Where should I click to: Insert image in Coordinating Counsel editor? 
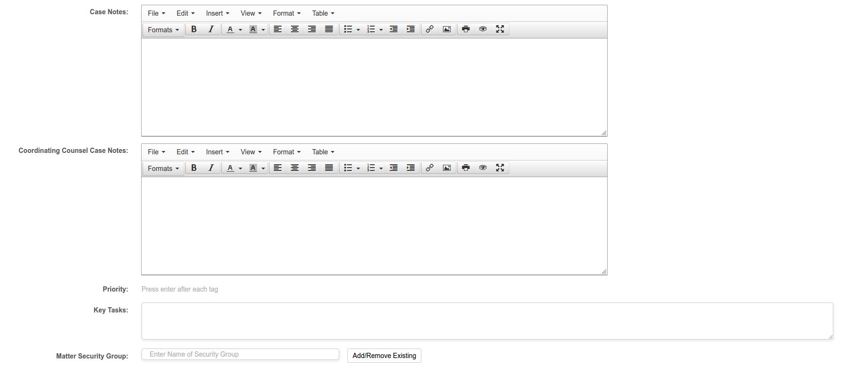coord(447,168)
